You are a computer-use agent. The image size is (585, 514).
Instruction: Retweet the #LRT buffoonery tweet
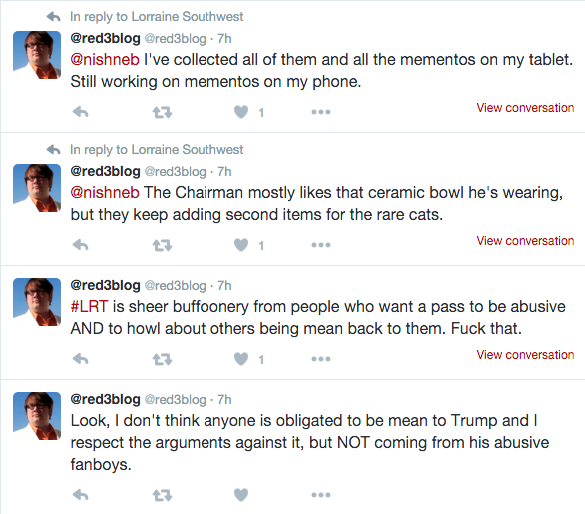162,360
